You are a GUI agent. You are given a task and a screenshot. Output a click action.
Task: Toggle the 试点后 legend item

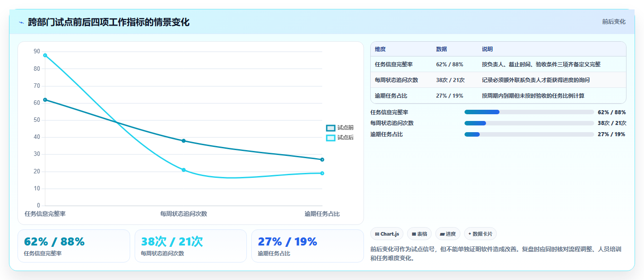tap(340, 138)
